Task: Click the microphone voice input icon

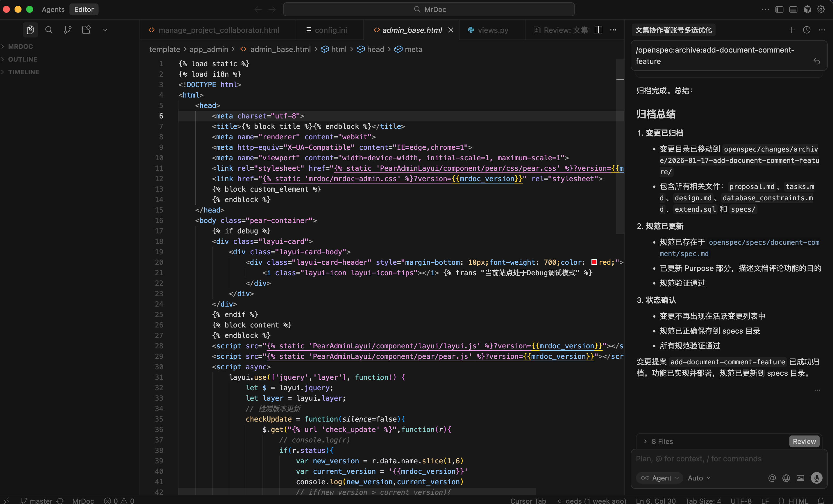Action: point(816,478)
